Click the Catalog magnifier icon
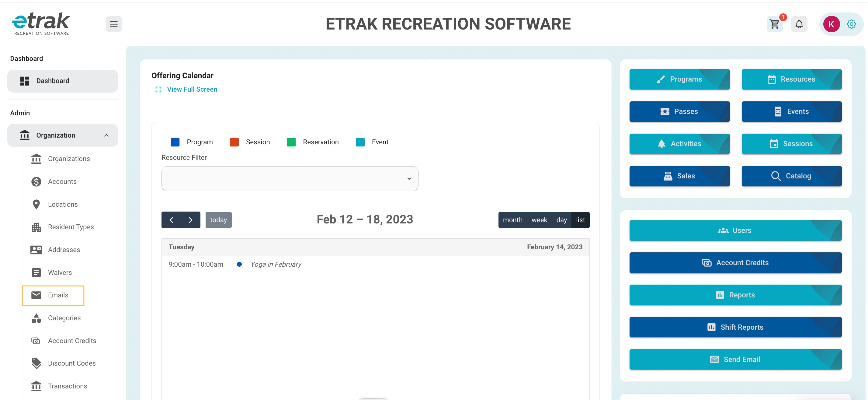 [x=776, y=176]
